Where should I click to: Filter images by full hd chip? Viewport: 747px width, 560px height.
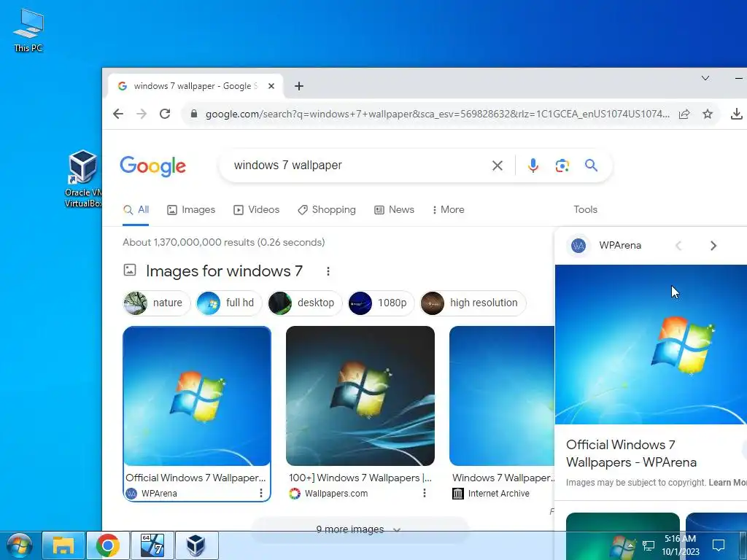coord(228,303)
